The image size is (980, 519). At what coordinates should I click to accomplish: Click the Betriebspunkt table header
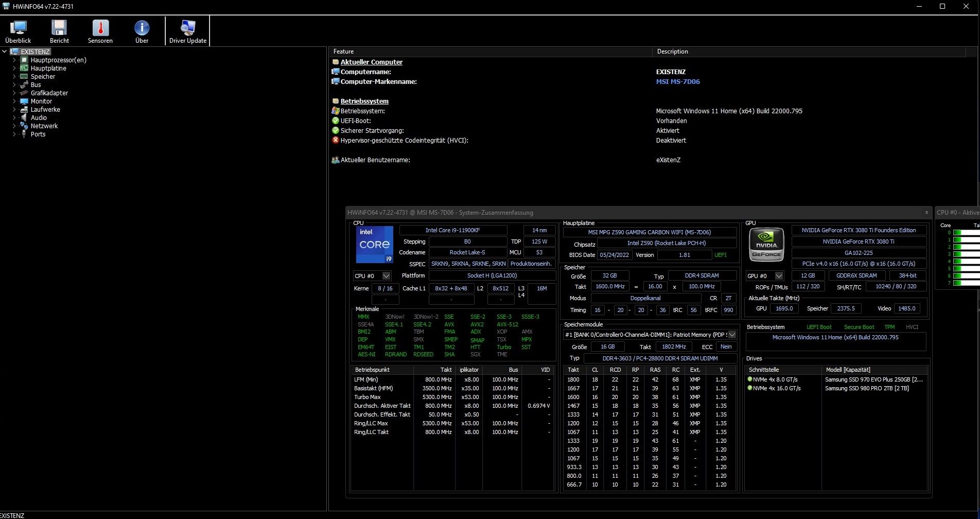pos(382,370)
